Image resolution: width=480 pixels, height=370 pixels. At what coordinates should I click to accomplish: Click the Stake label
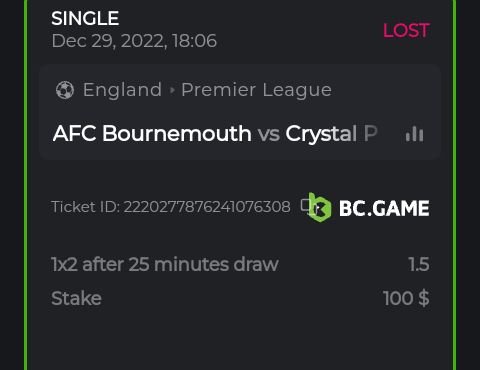[x=76, y=298]
